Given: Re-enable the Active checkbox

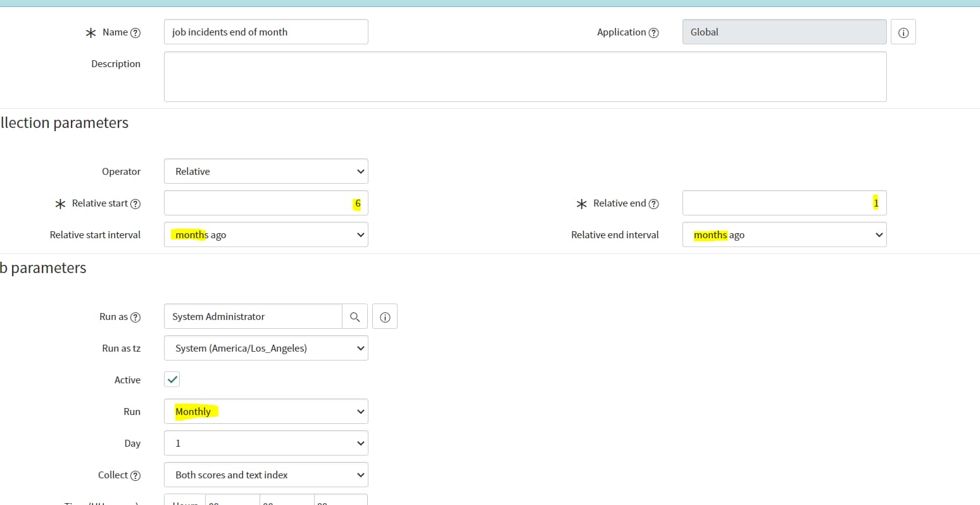Looking at the screenshot, I should pyautogui.click(x=172, y=379).
